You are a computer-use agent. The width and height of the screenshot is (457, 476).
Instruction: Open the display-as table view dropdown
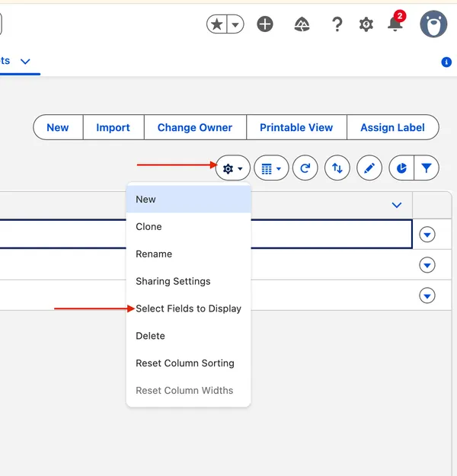click(x=271, y=168)
